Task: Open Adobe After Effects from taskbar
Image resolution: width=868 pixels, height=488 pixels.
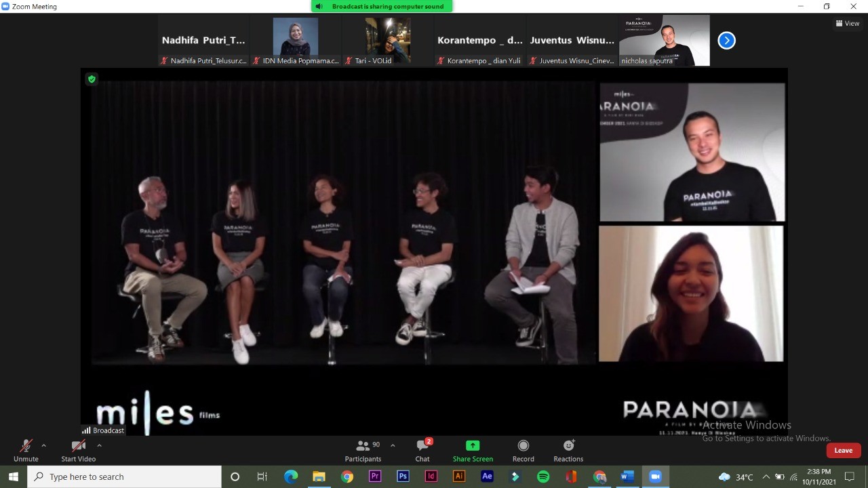Action: coord(487,476)
